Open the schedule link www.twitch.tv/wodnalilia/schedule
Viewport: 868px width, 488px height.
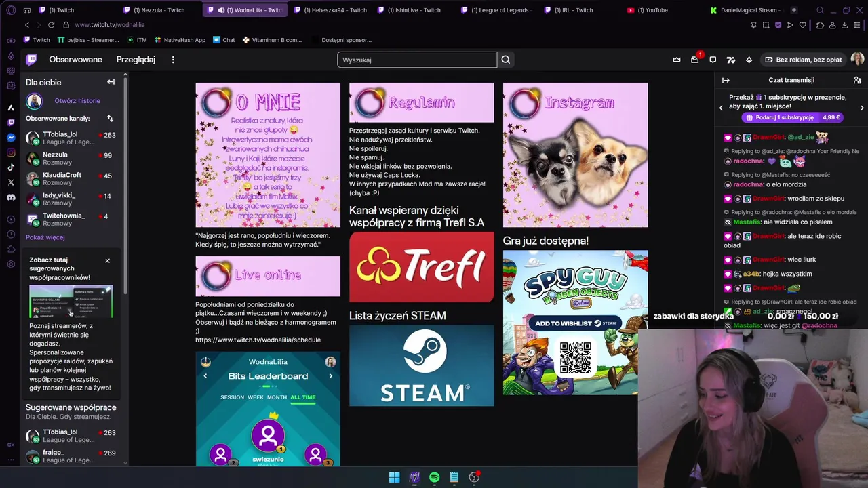pos(258,340)
